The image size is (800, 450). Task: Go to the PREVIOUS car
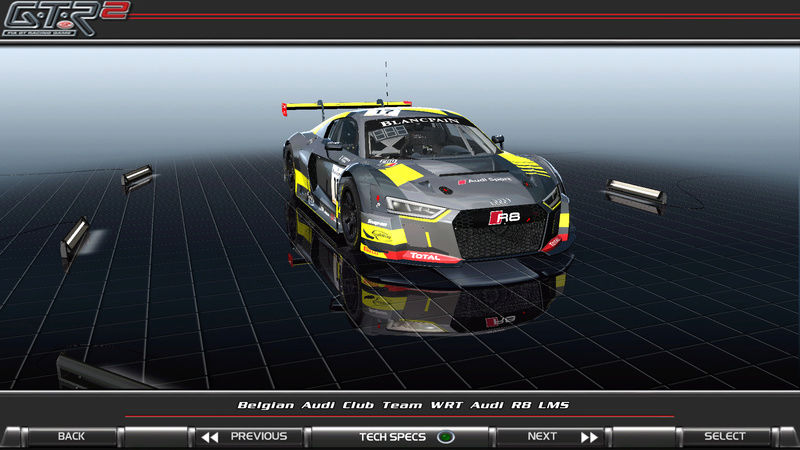click(x=250, y=437)
